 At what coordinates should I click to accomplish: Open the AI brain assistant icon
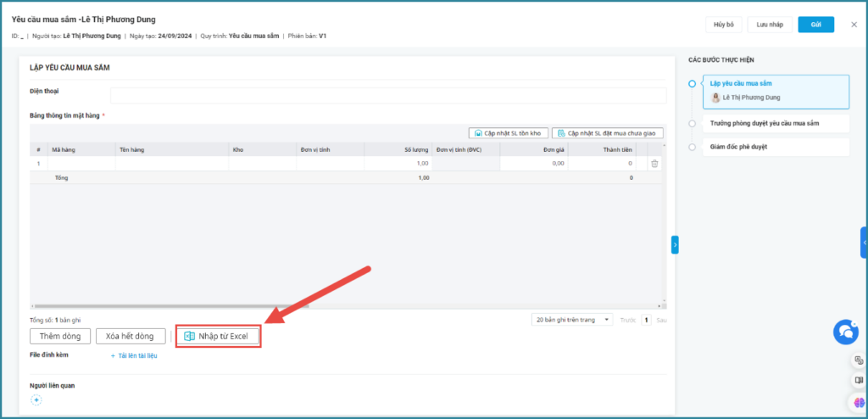pos(860,403)
